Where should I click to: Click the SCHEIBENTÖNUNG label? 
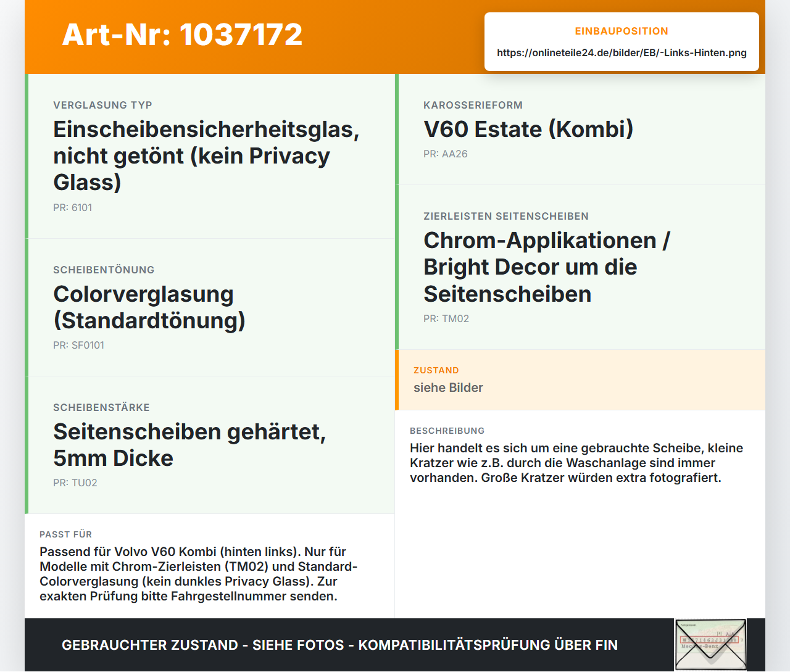(x=104, y=270)
